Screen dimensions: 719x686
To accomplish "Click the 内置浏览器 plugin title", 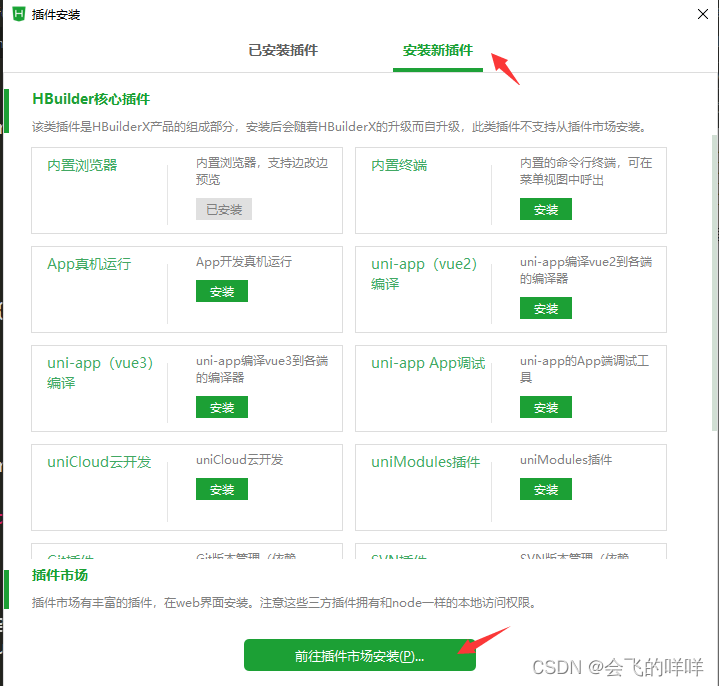I will [82, 165].
